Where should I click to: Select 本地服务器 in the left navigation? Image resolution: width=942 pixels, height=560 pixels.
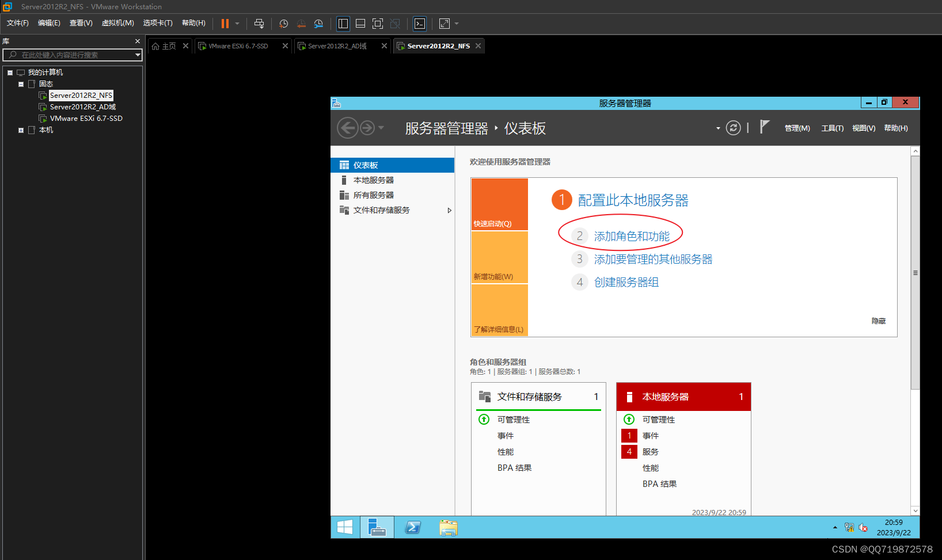coord(393,180)
